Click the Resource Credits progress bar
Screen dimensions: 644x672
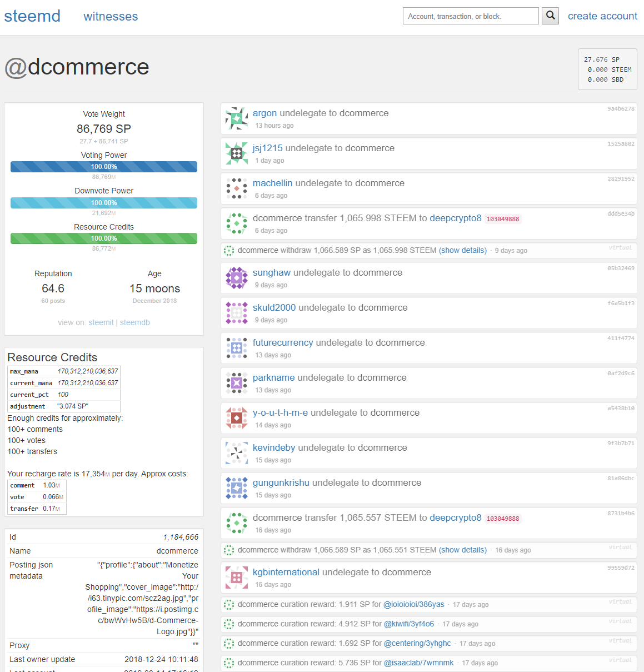tap(104, 238)
